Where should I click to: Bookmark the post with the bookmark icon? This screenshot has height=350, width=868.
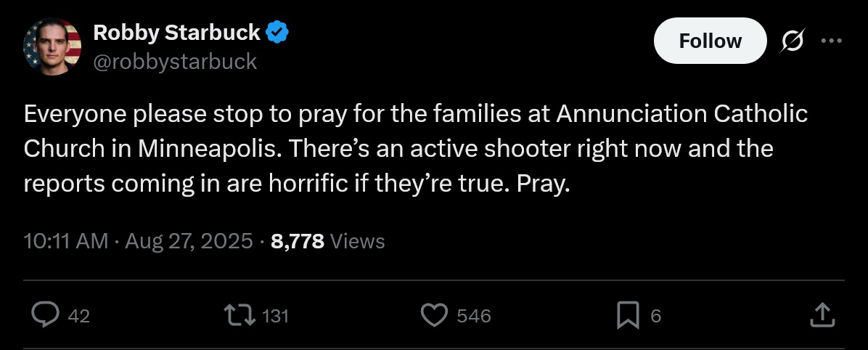pyautogui.click(x=627, y=315)
